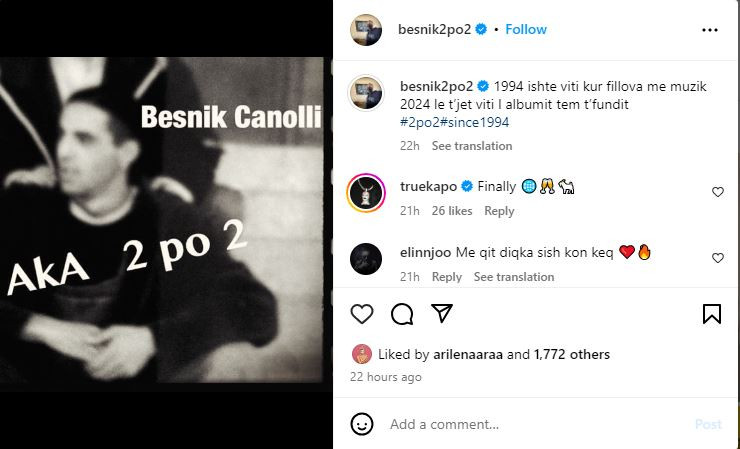Reply to truekapo's comment
Image resolution: width=740 pixels, height=449 pixels.
[499, 211]
